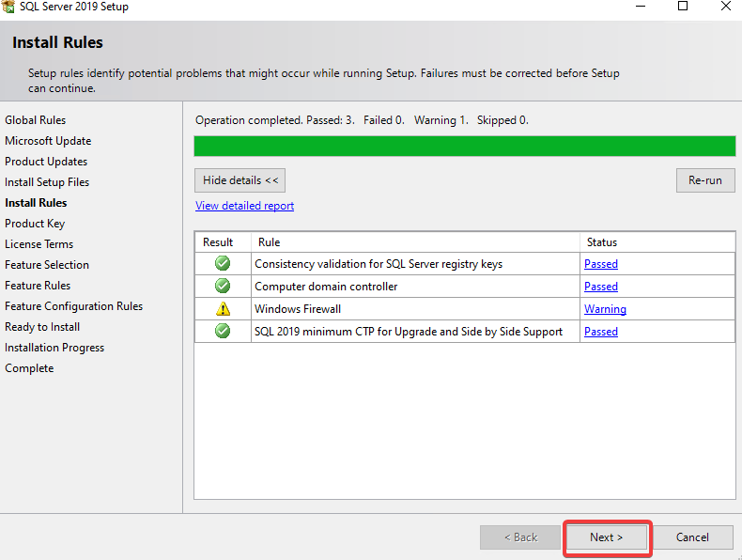Viewport: 742px width, 560px height.
Task: Collapse details with Hide details button
Action: (x=240, y=180)
